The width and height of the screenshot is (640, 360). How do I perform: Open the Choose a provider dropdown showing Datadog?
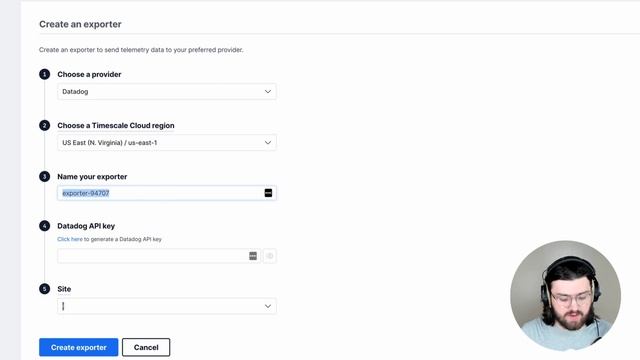[x=167, y=91]
